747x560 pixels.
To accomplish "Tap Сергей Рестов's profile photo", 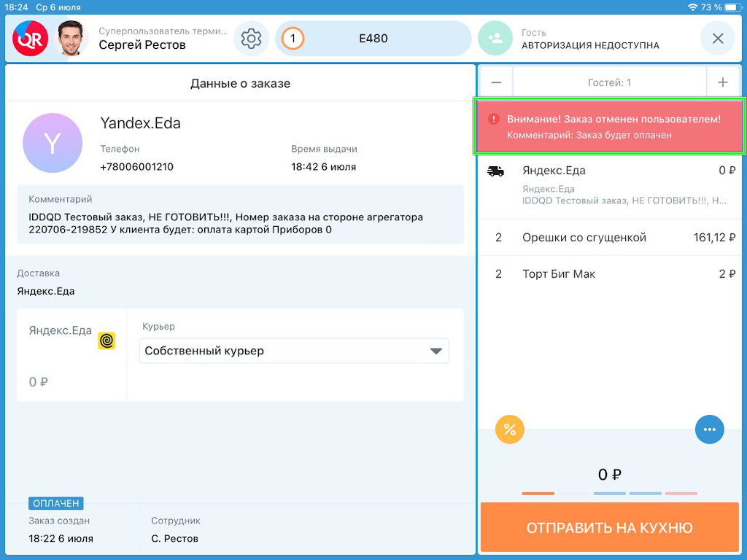I will click(x=71, y=39).
